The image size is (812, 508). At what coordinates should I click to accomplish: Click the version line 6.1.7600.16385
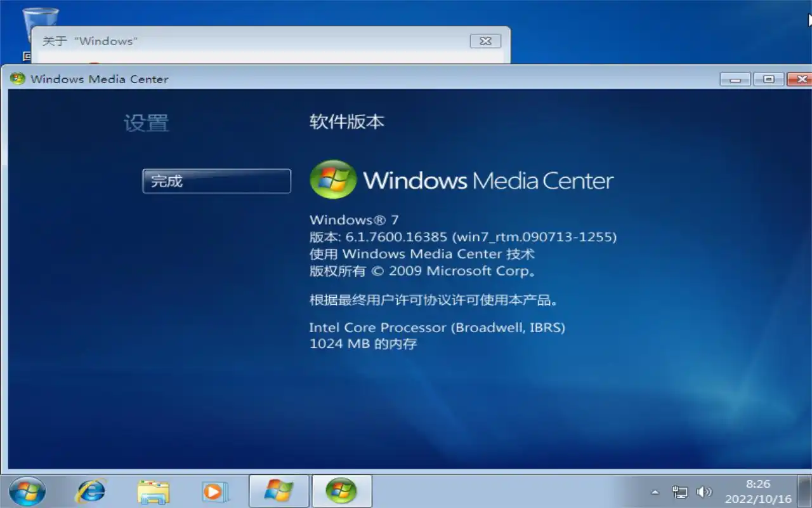click(463, 237)
